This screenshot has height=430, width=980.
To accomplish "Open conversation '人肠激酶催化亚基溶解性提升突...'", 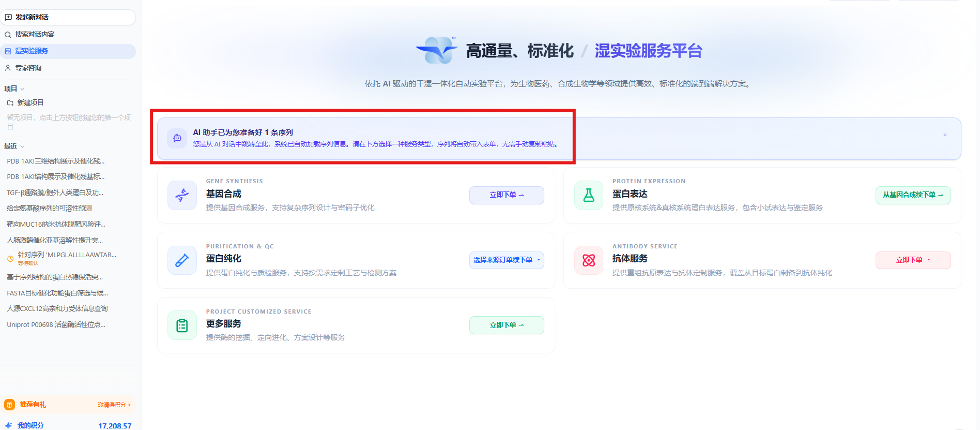I will coord(55,241).
